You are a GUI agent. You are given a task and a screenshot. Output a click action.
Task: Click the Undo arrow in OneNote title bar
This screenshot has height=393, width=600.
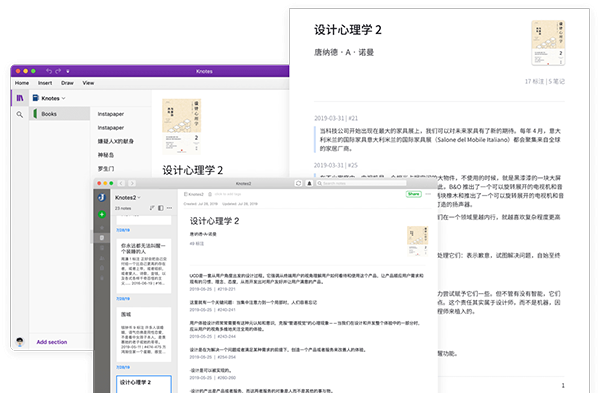49,71
